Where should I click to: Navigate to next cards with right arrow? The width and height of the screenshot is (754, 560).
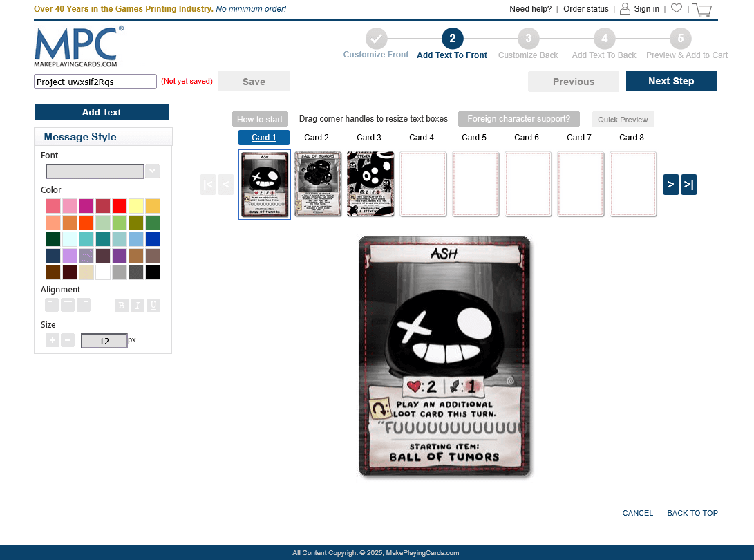click(x=670, y=185)
